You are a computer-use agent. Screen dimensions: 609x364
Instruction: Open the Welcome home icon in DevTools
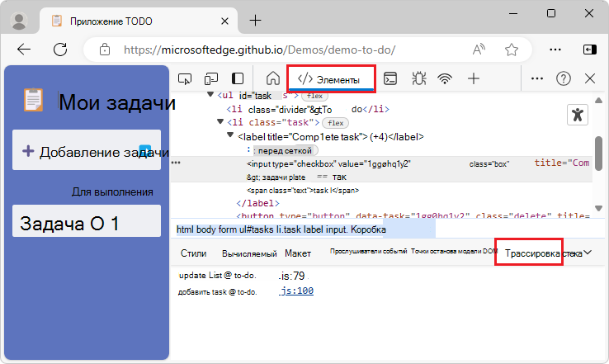tap(273, 78)
